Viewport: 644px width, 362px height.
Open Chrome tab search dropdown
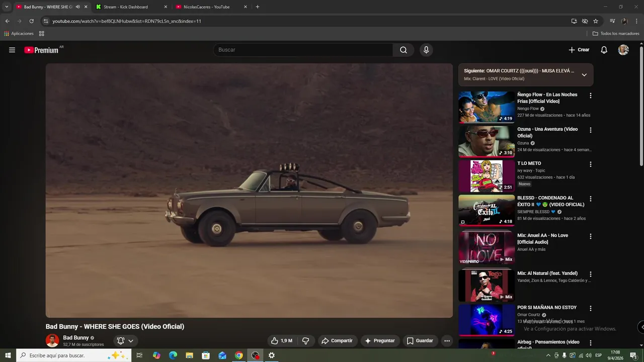click(x=7, y=7)
